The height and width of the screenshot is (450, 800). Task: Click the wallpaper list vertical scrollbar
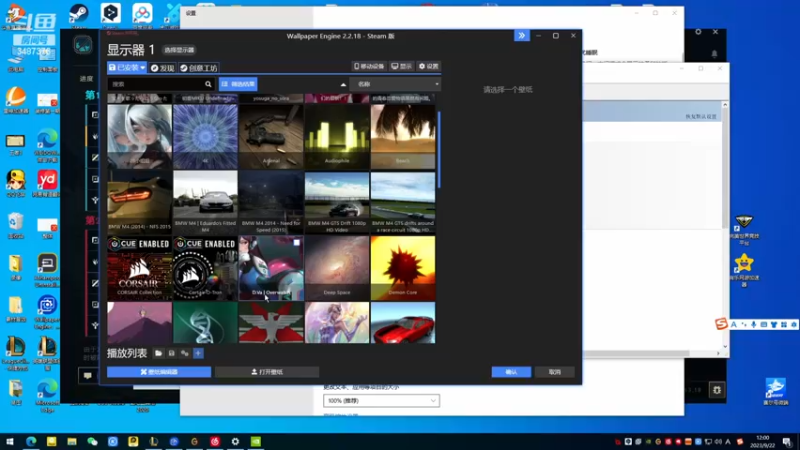click(x=439, y=150)
